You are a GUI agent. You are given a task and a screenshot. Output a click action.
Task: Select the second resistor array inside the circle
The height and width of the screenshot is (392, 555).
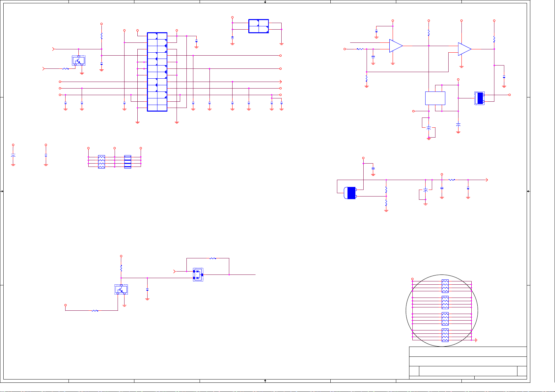[x=445, y=302]
